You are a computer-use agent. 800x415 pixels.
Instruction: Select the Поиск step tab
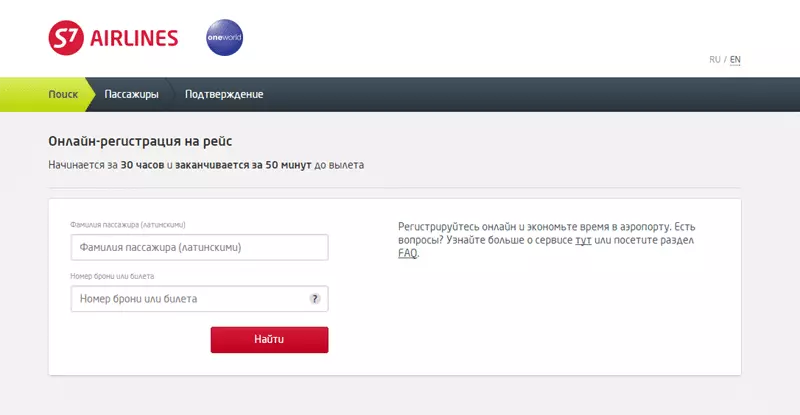[63, 94]
